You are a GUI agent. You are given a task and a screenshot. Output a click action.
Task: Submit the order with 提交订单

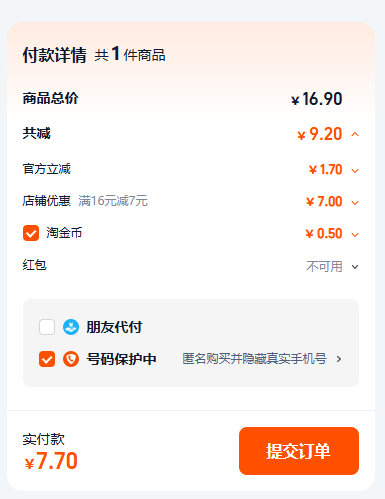click(x=299, y=451)
